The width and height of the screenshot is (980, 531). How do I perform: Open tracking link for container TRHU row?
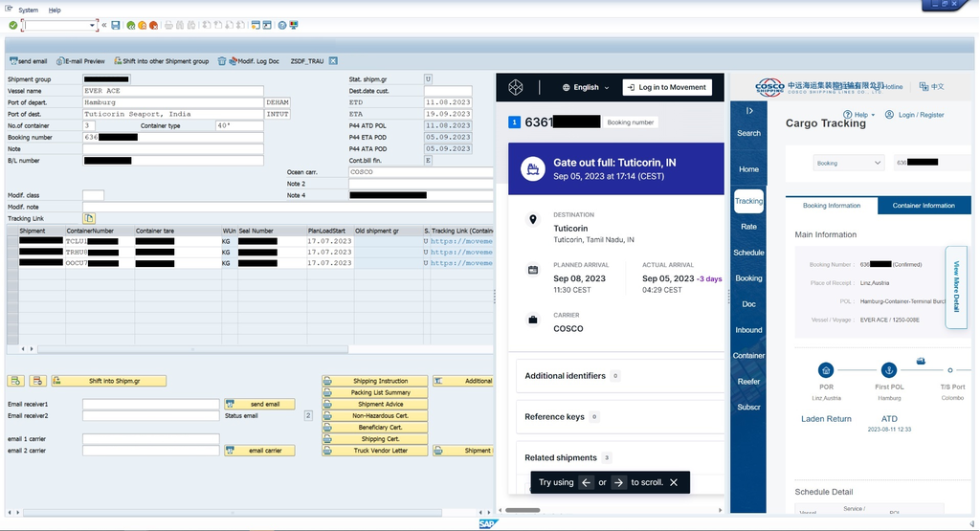point(461,252)
